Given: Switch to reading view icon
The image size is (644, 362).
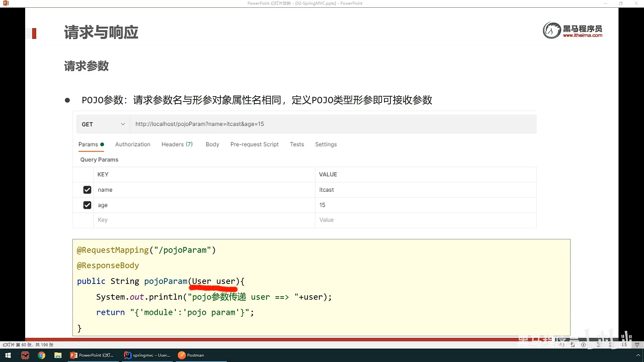Looking at the screenshot, I should point(624,345).
